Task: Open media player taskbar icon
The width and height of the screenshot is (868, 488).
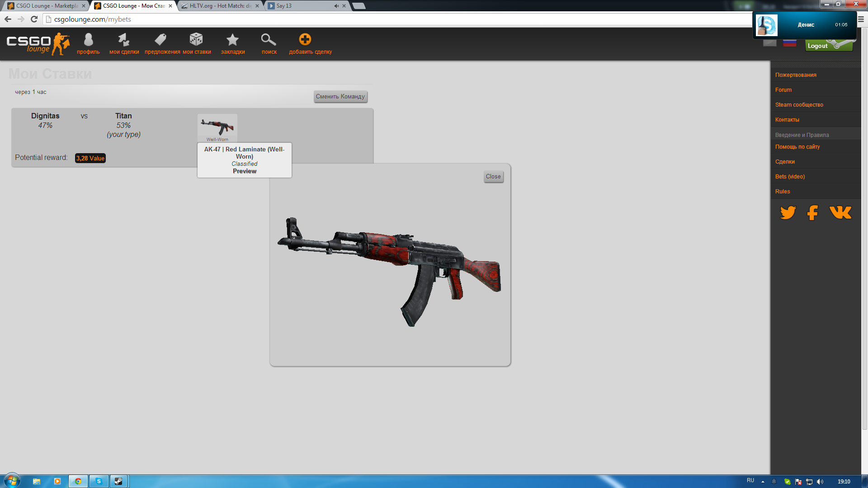Action: [x=57, y=481]
